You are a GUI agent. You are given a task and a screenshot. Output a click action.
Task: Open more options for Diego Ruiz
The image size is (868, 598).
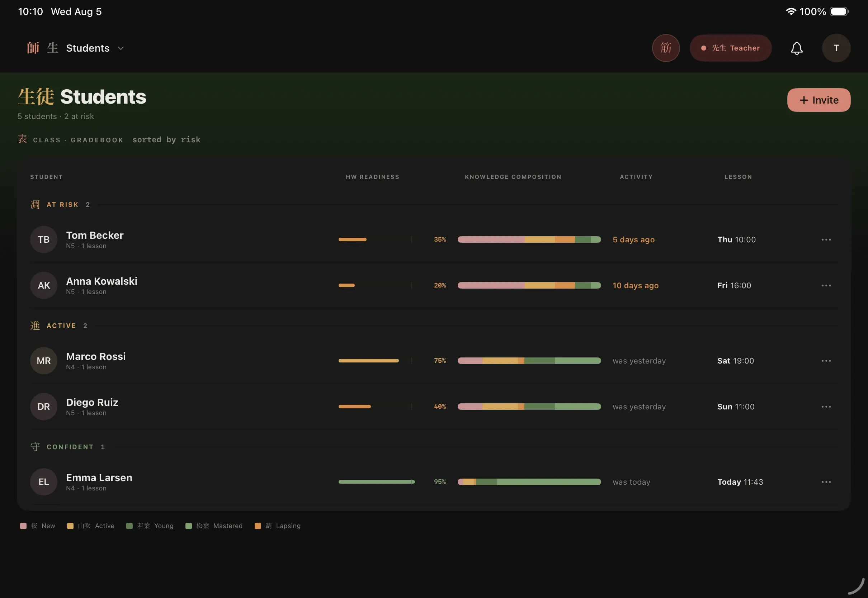tap(826, 407)
